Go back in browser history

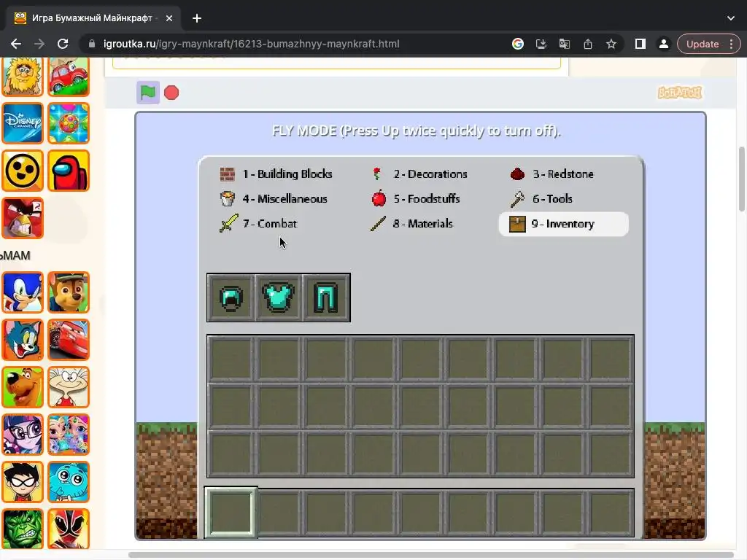coord(16,44)
